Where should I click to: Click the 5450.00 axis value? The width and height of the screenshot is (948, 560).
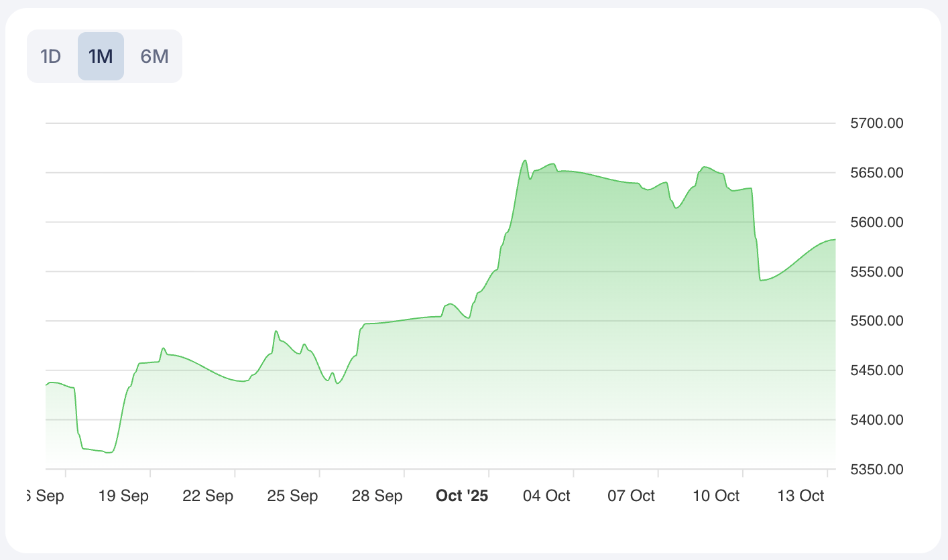876,370
